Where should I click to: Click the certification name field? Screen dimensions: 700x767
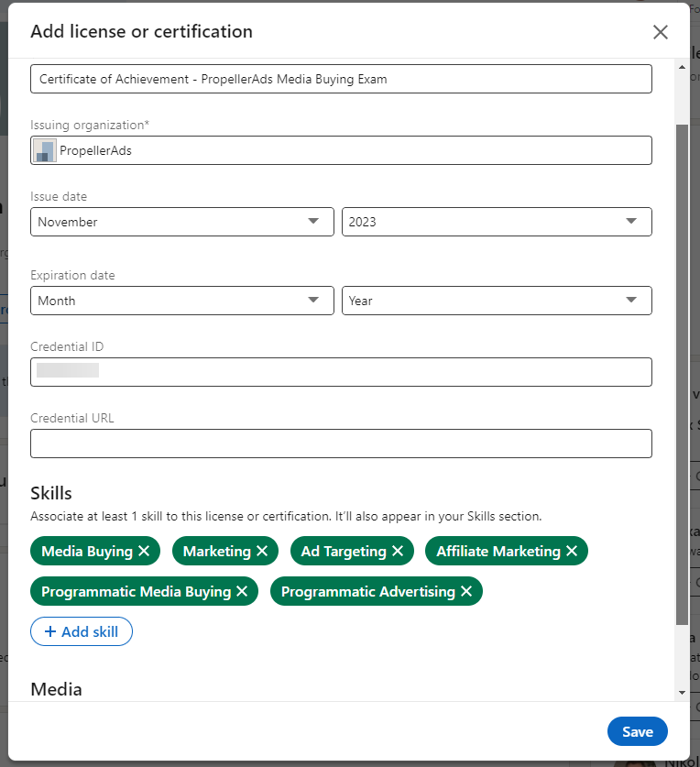tap(341, 79)
